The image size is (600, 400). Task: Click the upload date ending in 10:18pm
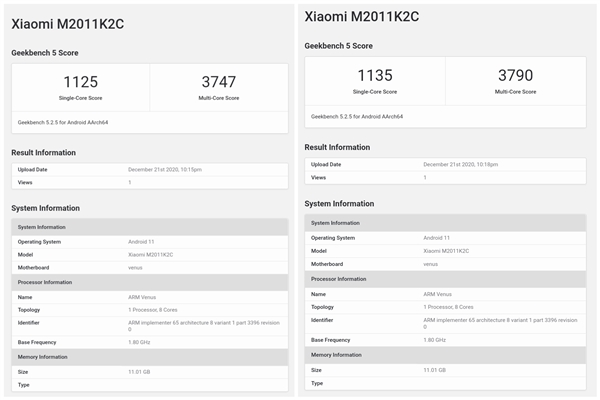point(460,164)
